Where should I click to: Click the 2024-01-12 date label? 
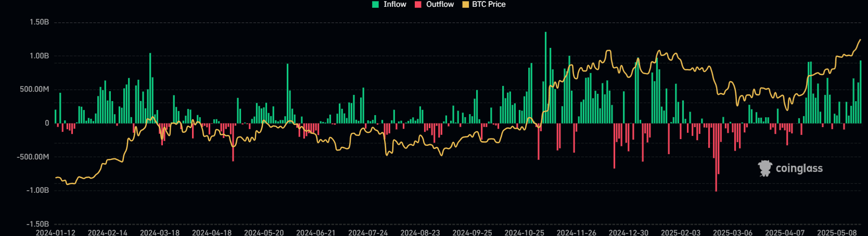click(x=55, y=232)
